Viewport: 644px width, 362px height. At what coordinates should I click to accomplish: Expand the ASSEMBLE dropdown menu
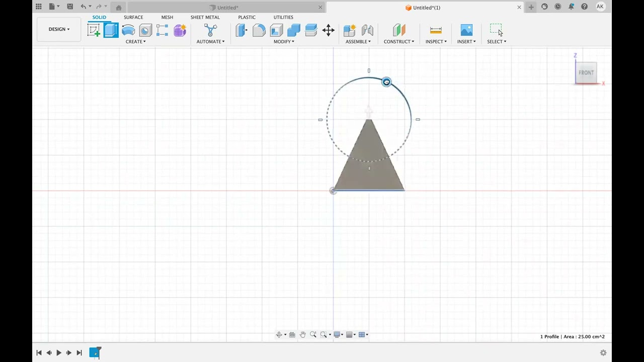coord(358,42)
